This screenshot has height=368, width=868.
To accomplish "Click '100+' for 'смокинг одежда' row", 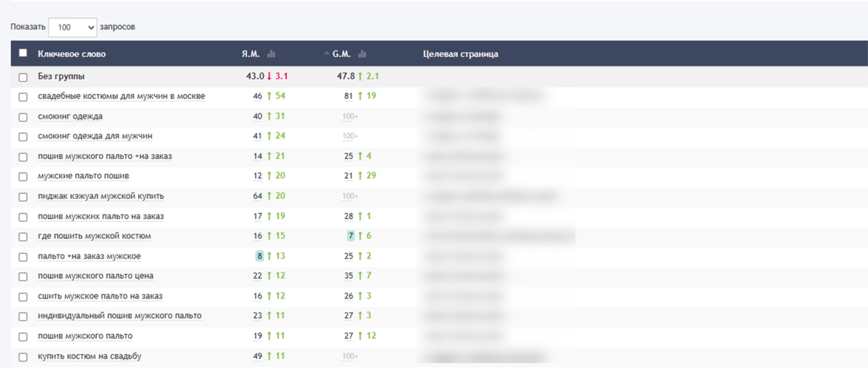I will (351, 116).
